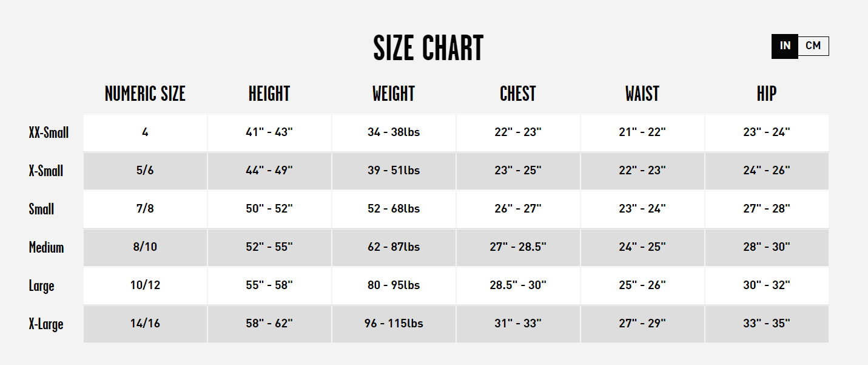Select the IN unit toggle
The height and width of the screenshot is (365, 868).
click(785, 46)
